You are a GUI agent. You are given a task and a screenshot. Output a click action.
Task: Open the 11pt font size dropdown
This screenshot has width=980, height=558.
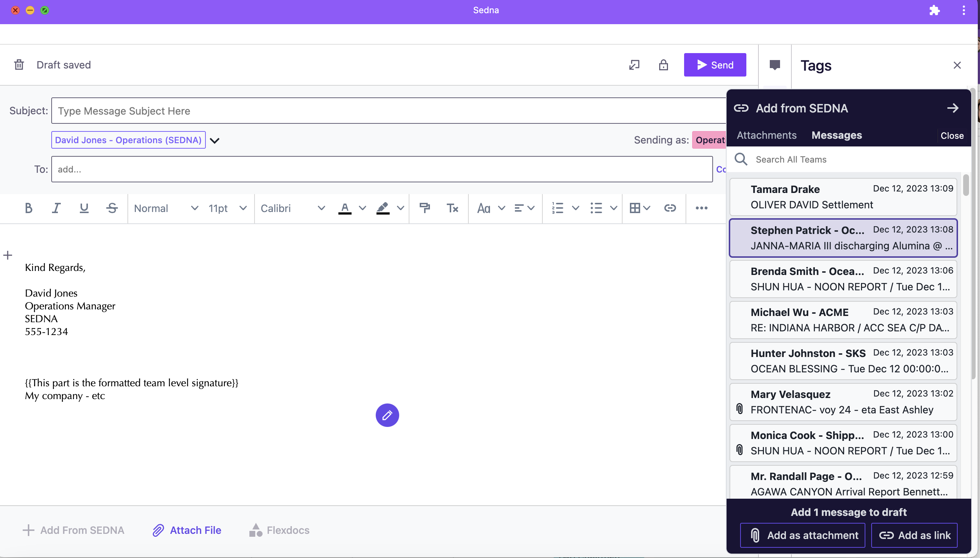(x=227, y=208)
